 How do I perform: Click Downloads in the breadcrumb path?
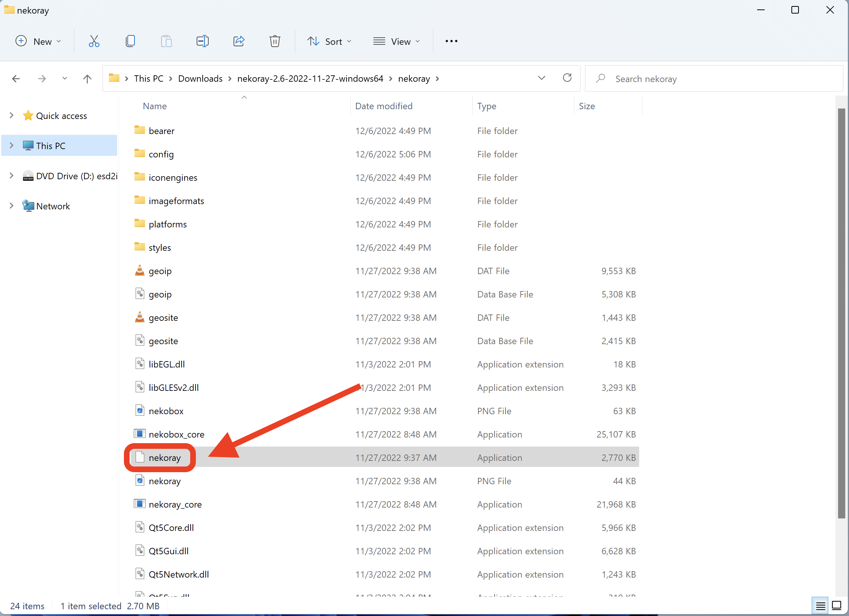(200, 79)
